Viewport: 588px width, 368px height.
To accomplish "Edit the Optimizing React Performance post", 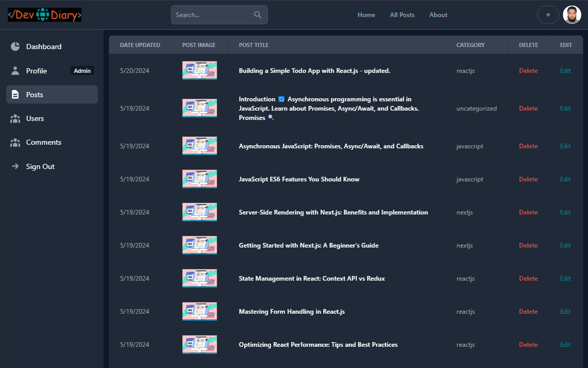I will [565, 345].
